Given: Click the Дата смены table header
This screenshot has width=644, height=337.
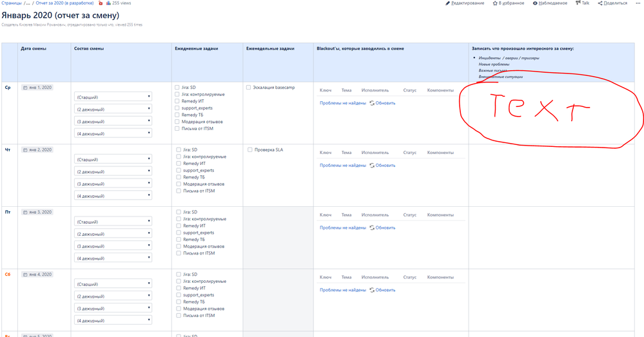Looking at the screenshot, I should pos(34,48).
